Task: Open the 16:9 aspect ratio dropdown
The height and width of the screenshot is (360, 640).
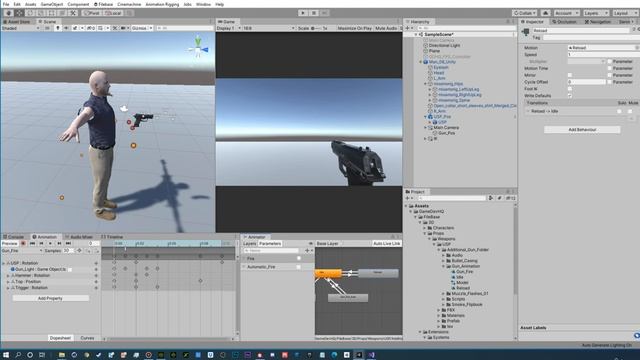Action: pyautogui.click(x=269, y=28)
